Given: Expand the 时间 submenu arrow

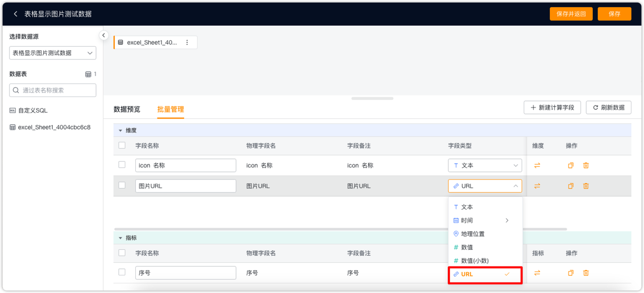Looking at the screenshot, I should coord(507,220).
